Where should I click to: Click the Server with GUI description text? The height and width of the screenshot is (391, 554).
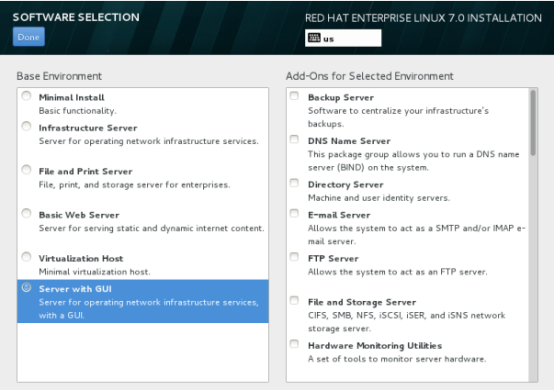[x=148, y=309]
